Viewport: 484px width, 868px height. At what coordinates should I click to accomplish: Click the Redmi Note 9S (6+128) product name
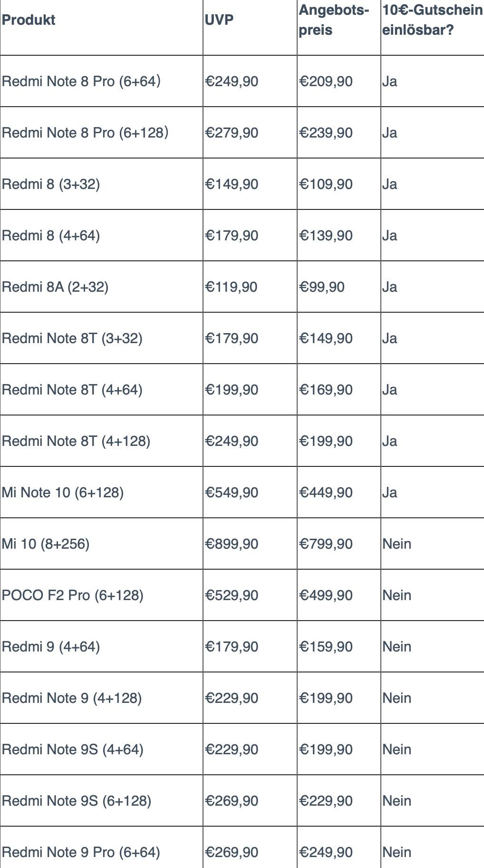(x=77, y=801)
